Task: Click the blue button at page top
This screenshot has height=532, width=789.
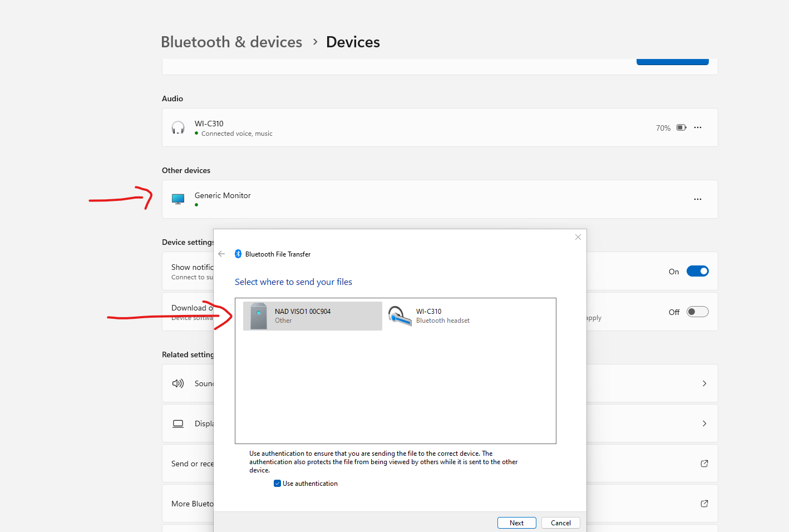Action: coord(673,62)
